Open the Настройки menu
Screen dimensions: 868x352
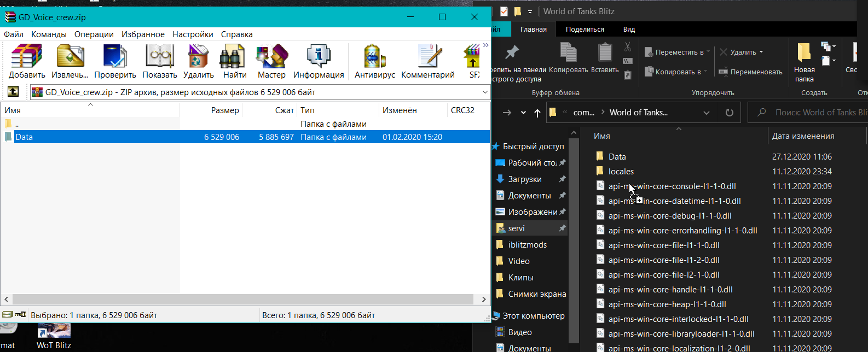193,34
